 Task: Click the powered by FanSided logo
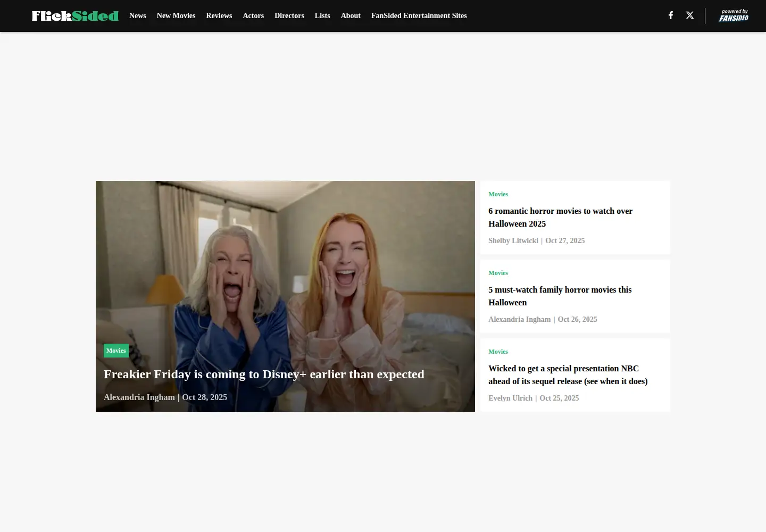click(734, 15)
